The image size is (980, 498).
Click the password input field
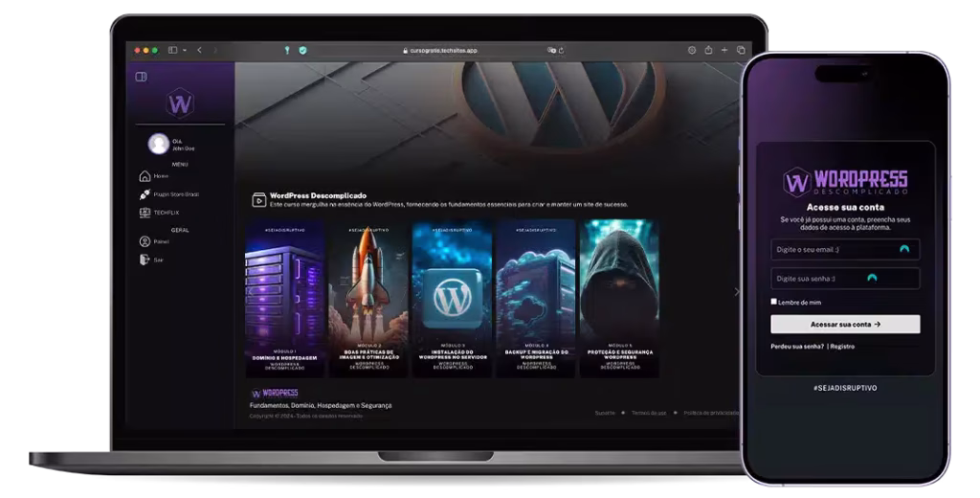pos(833,279)
